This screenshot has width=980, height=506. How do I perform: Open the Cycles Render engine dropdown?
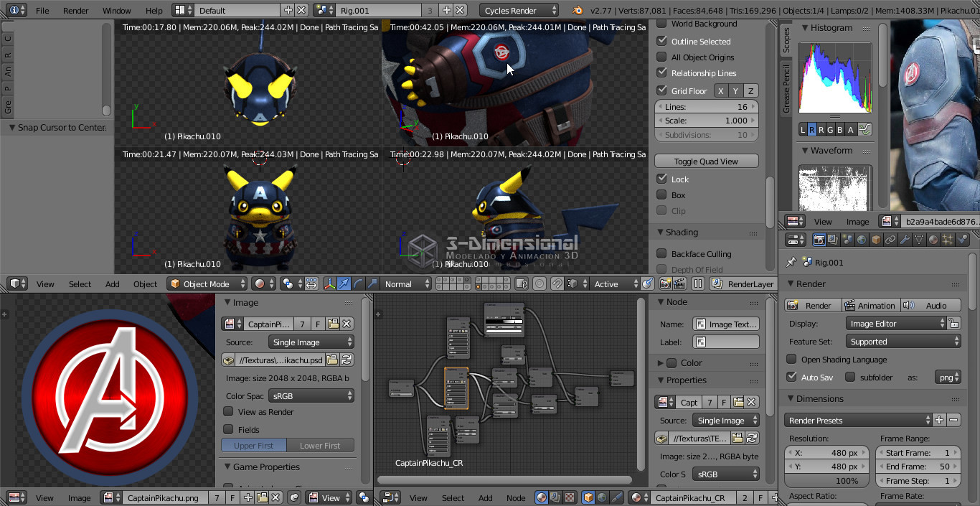pyautogui.click(x=519, y=10)
